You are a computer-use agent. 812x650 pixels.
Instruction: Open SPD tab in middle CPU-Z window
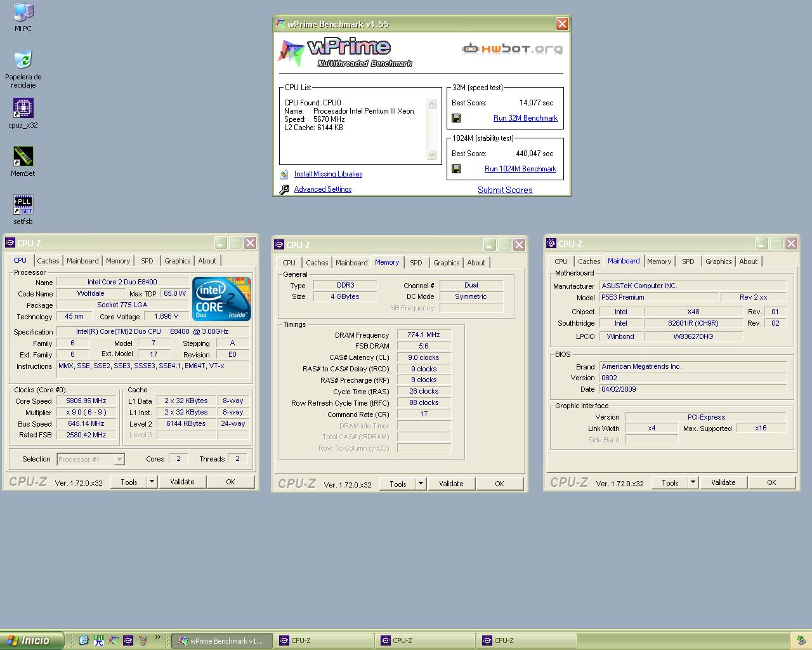[x=416, y=263]
